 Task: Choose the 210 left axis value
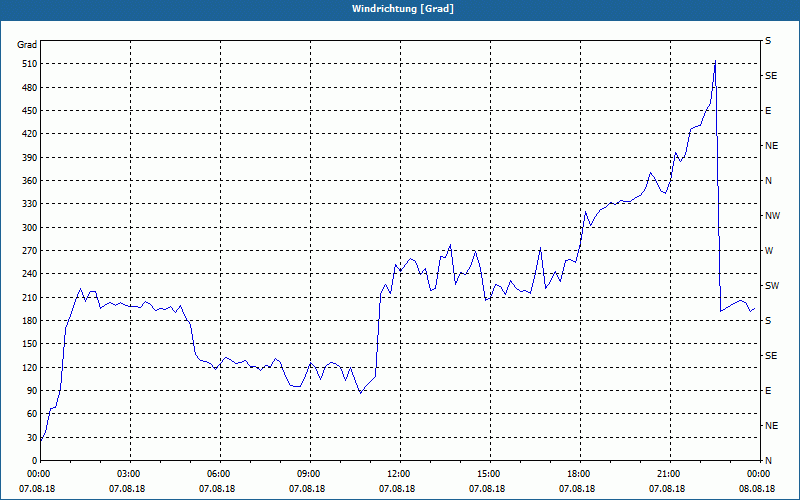30,297
